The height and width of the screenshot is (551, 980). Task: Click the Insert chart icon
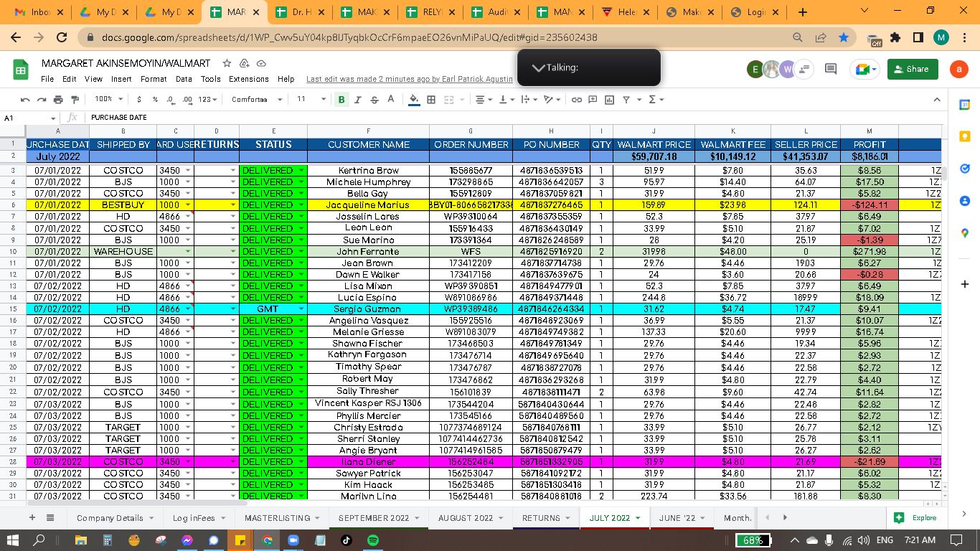[x=609, y=100]
